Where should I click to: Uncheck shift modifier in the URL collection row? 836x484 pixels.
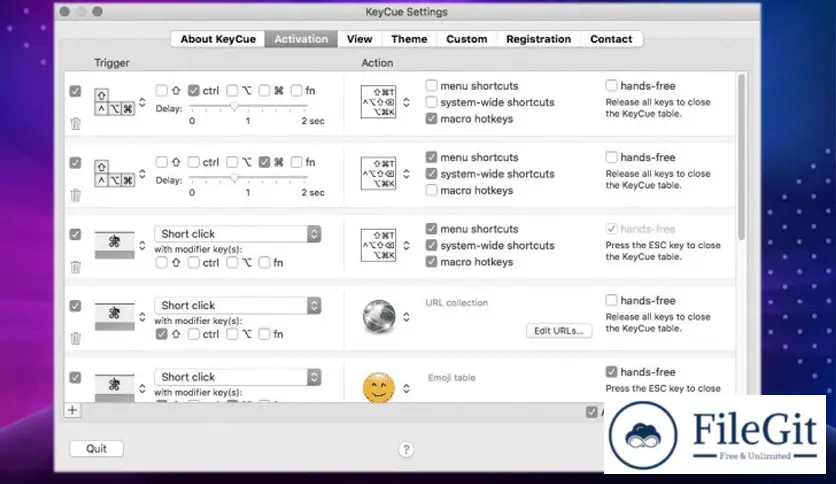coord(162,334)
